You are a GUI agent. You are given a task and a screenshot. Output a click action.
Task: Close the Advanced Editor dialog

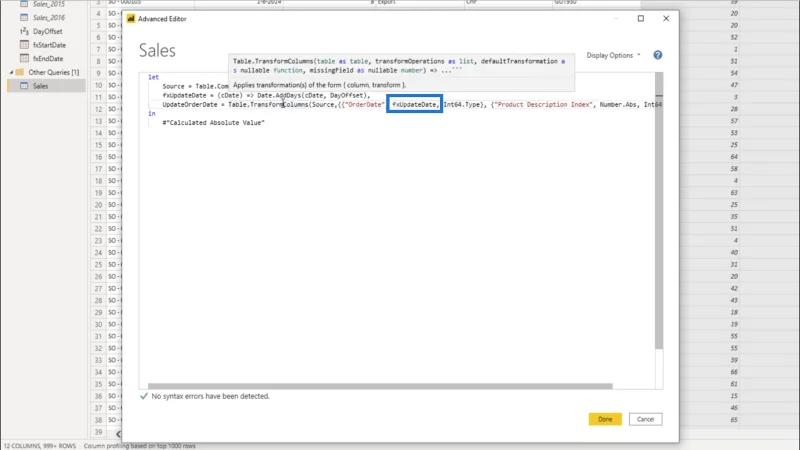(666, 18)
